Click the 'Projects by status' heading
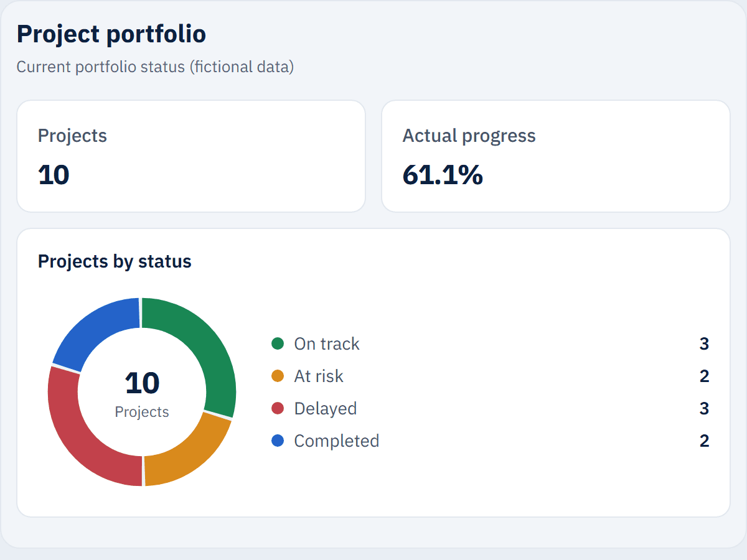Screen dimensions: 747x560 click(x=115, y=261)
